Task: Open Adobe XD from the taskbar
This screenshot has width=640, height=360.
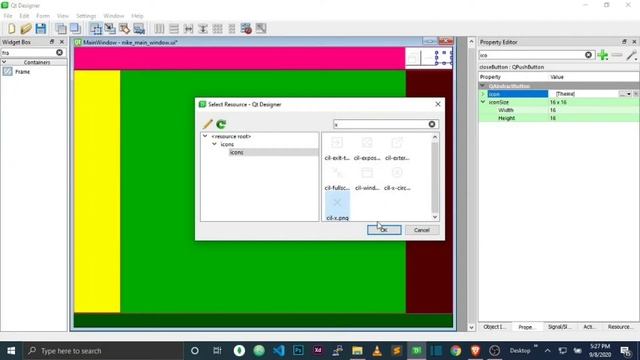Action: tap(318, 351)
